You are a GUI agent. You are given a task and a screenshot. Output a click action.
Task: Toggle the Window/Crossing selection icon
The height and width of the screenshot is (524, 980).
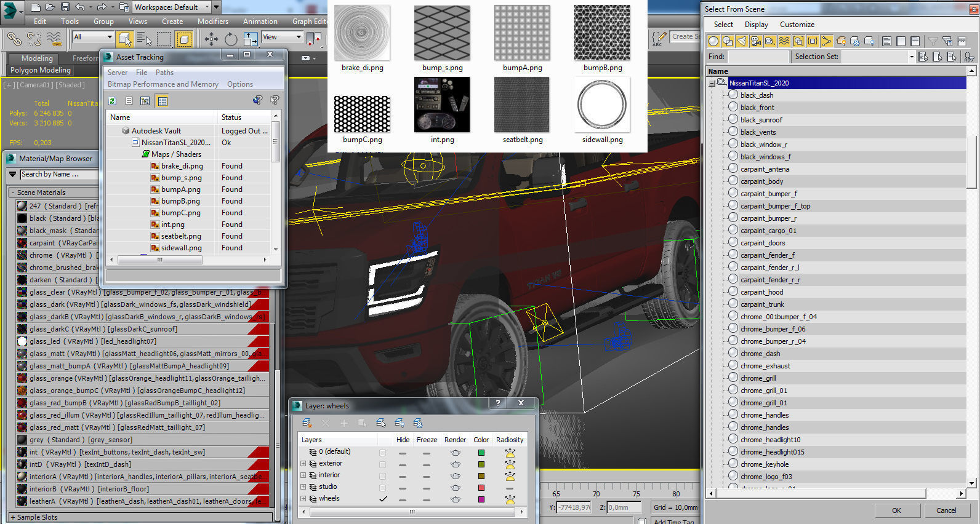pos(184,39)
